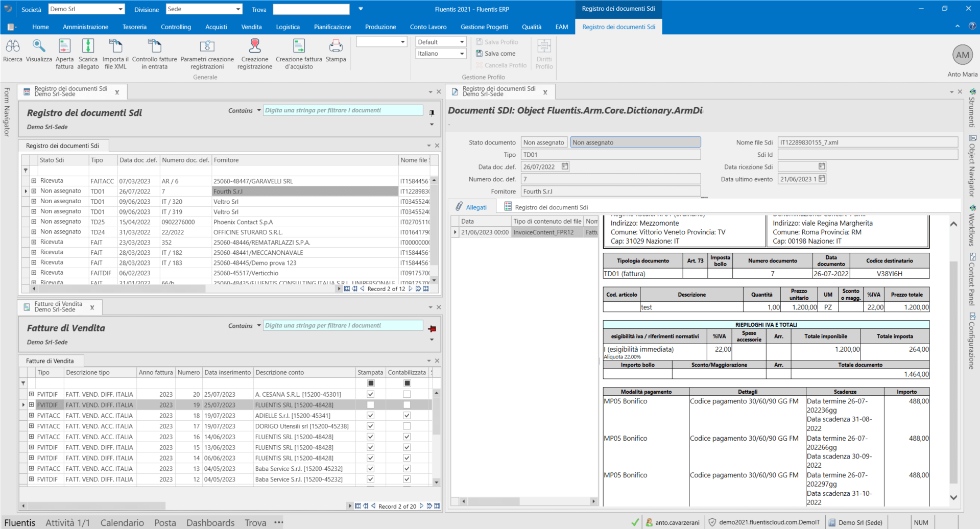The width and height of the screenshot is (980, 529).
Task: Switch to Registro dei documenti Sdi detail tab
Action: pos(546,207)
